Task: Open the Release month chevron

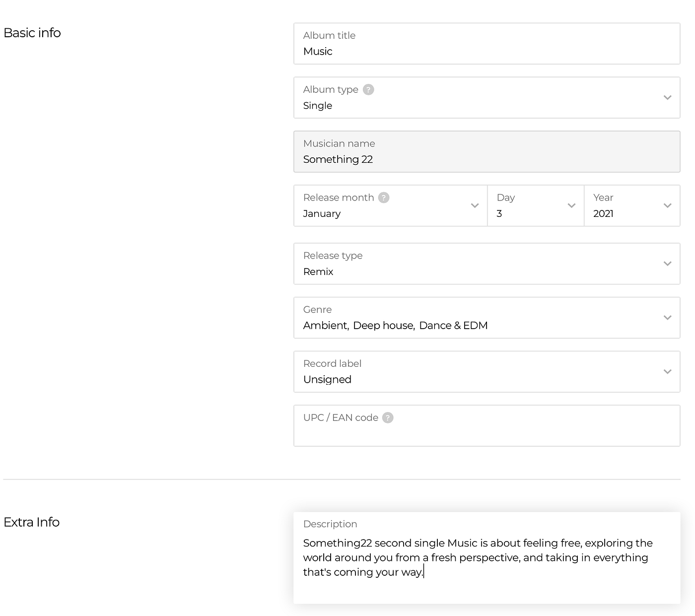Action: click(x=475, y=205)
